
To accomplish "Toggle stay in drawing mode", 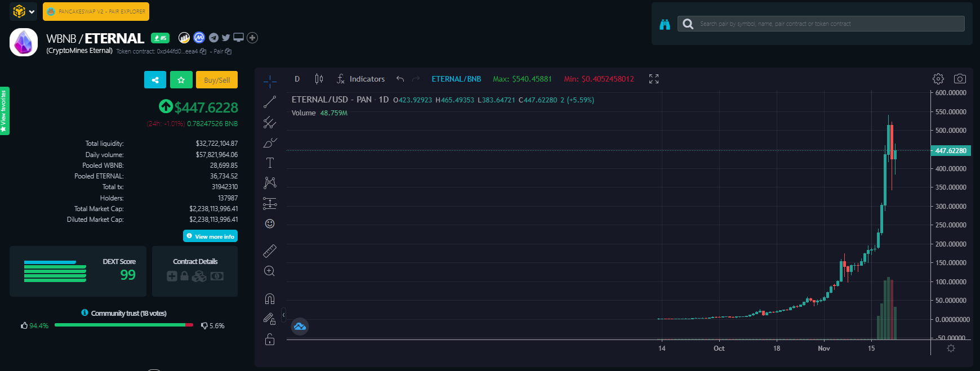I will 270,319.
